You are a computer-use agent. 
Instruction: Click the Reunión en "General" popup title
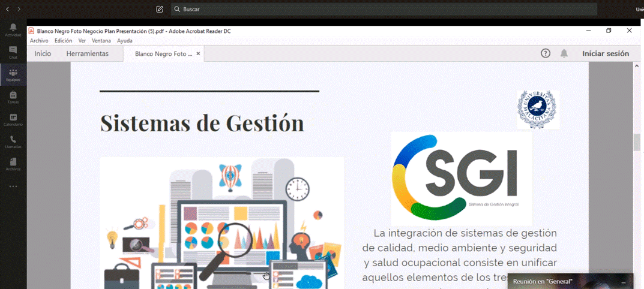point(543,282)
